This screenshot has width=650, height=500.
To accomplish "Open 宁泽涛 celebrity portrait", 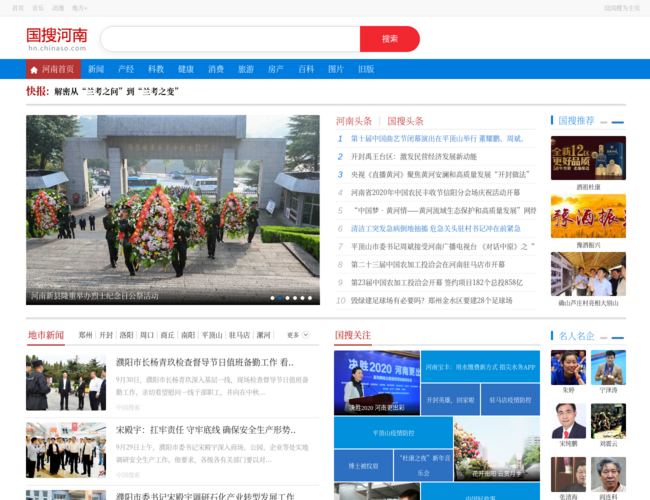I will (608, 368).
